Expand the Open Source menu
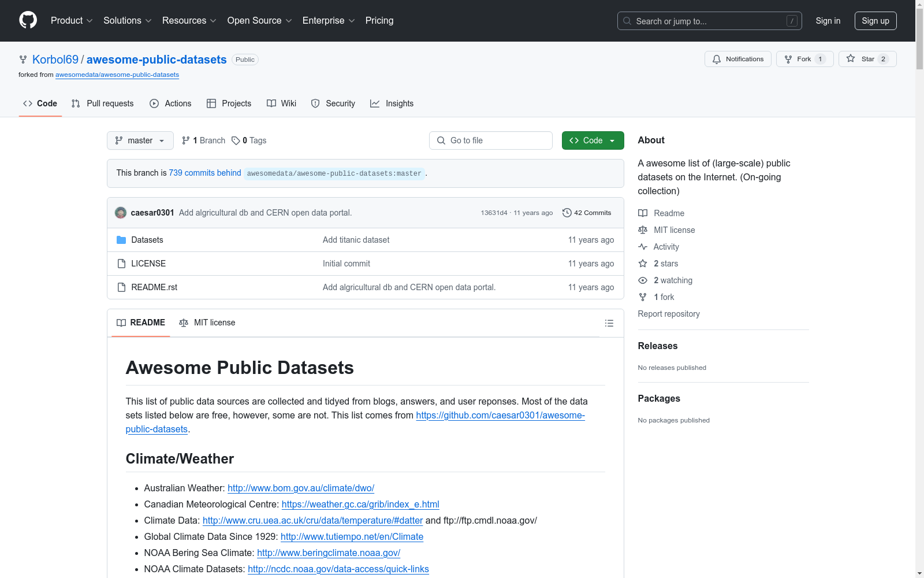Viewport: 924px width, 578px height. (260, 20)
